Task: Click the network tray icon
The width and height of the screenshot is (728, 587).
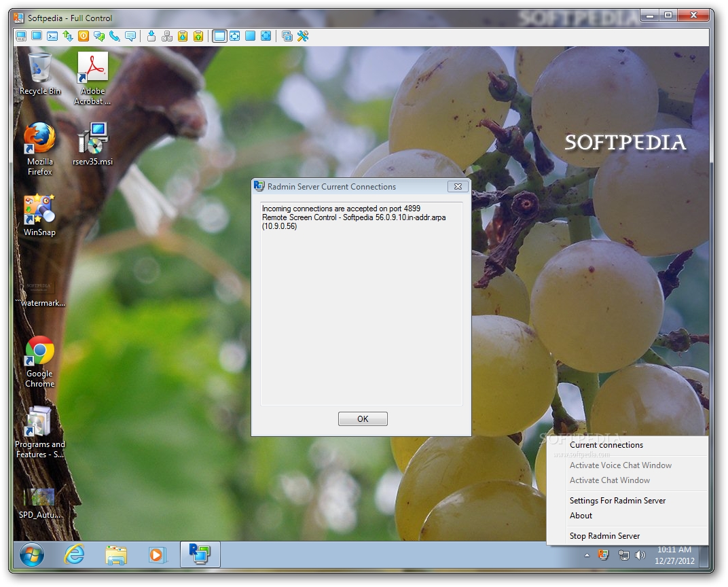Action: (x=624, y=555)
